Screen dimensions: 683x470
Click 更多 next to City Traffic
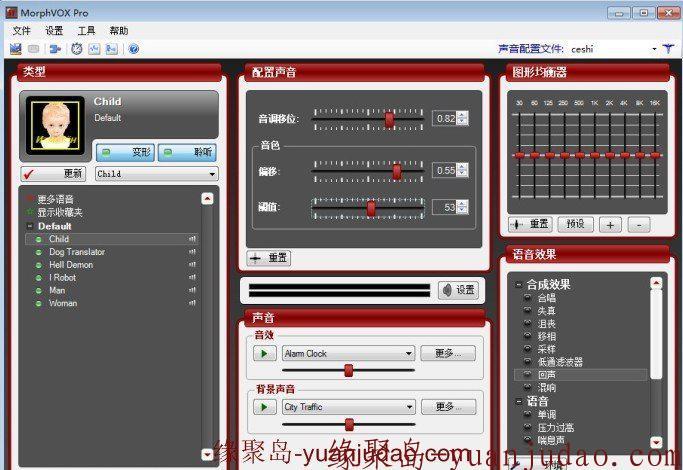pos(449,407)
